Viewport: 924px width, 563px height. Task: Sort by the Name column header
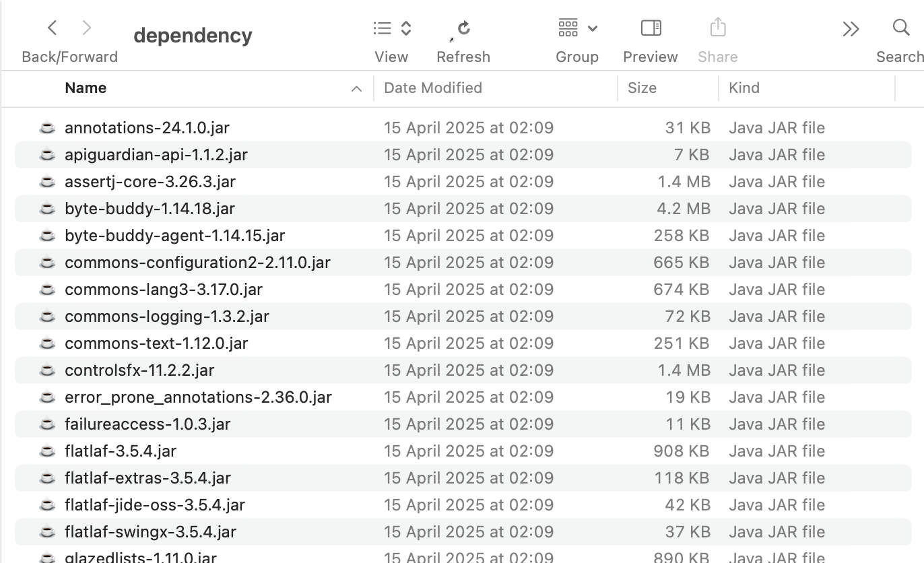86,88
